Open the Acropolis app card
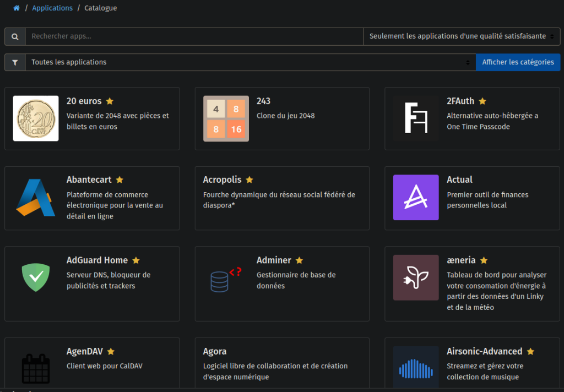The image size is (564, 392). point(282,198)
